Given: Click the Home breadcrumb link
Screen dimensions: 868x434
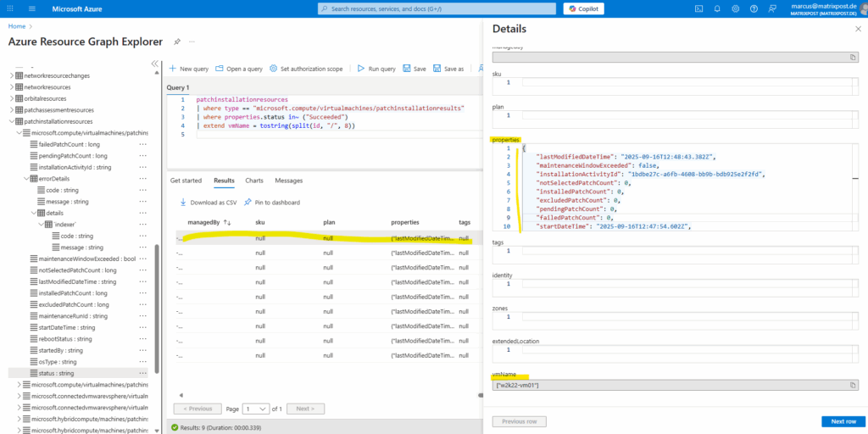Looking at the screenshot, I should (17, 26).
